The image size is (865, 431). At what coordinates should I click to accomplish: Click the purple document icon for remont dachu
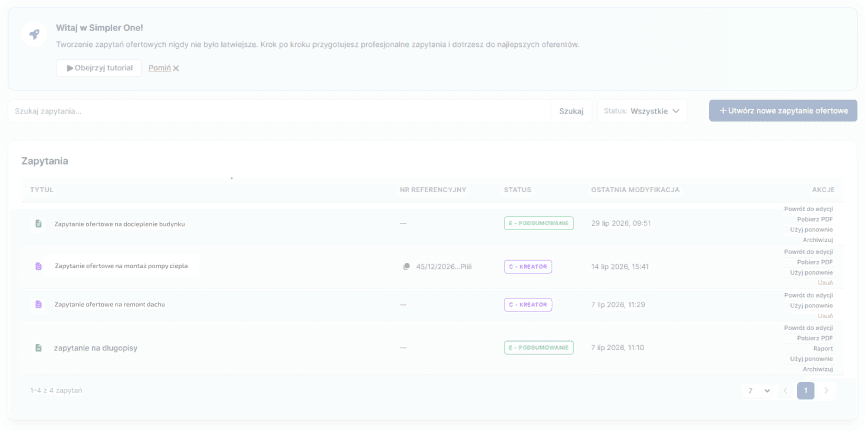[38, 304]
